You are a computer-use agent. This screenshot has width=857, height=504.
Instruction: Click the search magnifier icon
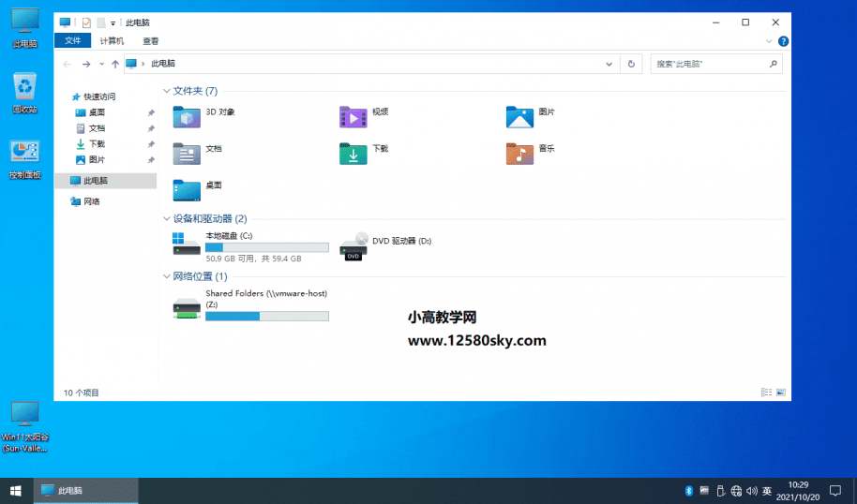773,64
